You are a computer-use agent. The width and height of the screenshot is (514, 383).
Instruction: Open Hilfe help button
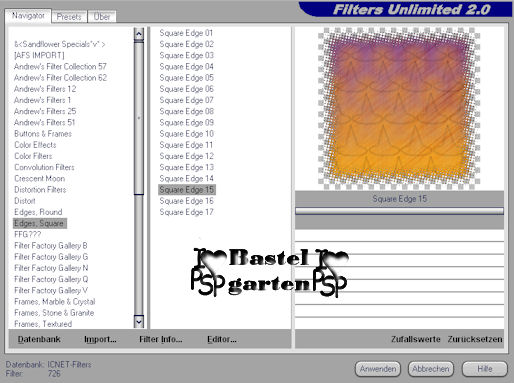tap(485, 369)
